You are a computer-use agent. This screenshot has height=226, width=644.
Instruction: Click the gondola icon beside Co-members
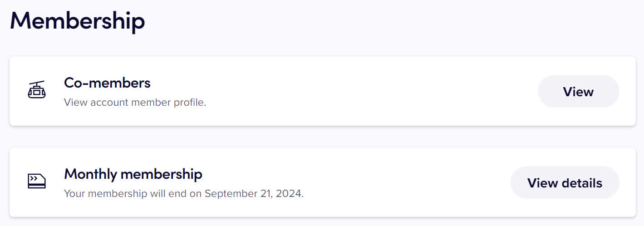pos(37,91)
